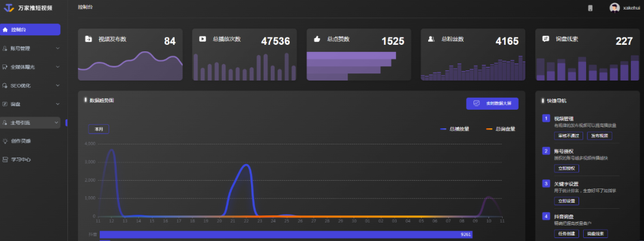Click the 实时数据大屏 button
This screenshot has height=241, width=644.
pyautogui.click(x=492, y=103)
